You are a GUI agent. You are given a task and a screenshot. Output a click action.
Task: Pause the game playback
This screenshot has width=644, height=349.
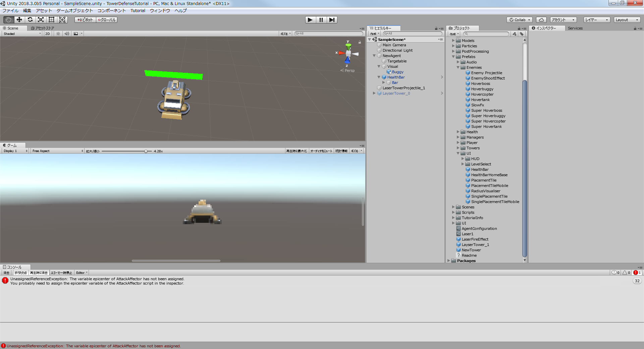pyautogui.click(x=321, y=20)
